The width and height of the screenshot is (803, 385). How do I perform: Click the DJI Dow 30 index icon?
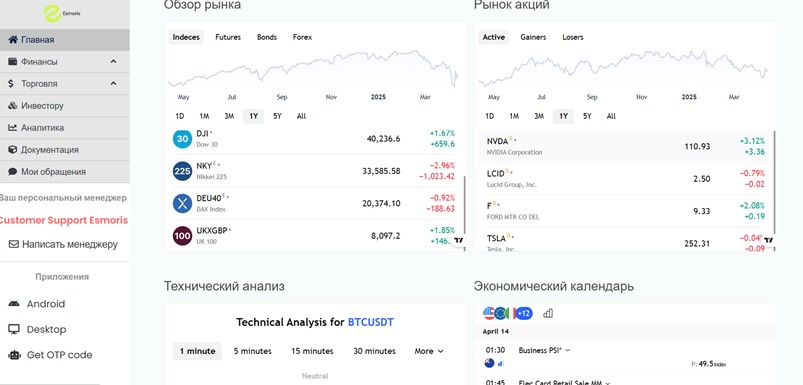(x=182, y=139)
